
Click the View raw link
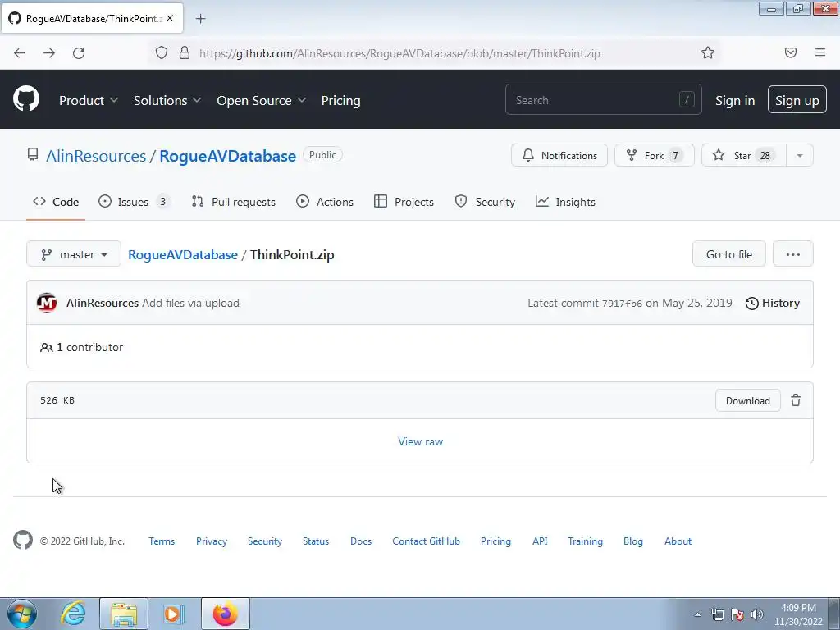point(421,441)
